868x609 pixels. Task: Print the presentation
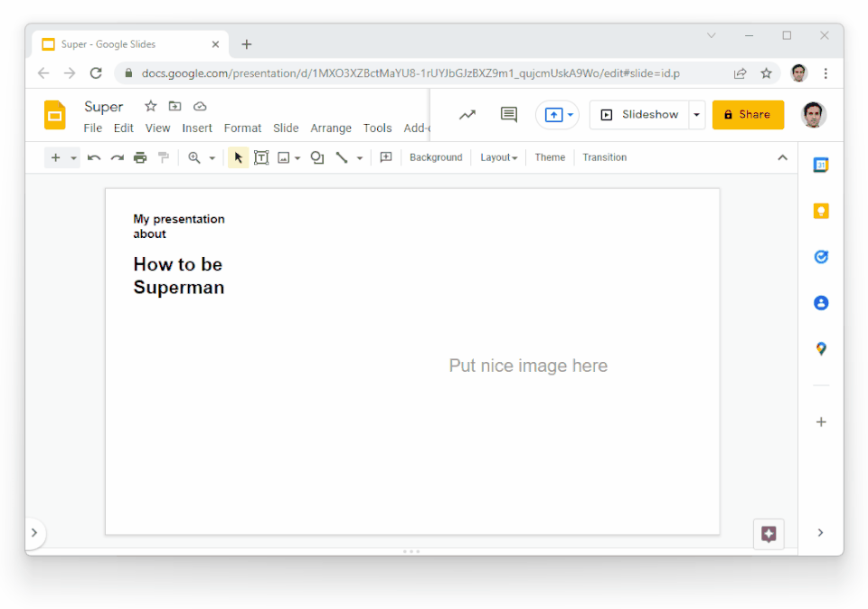140,158
